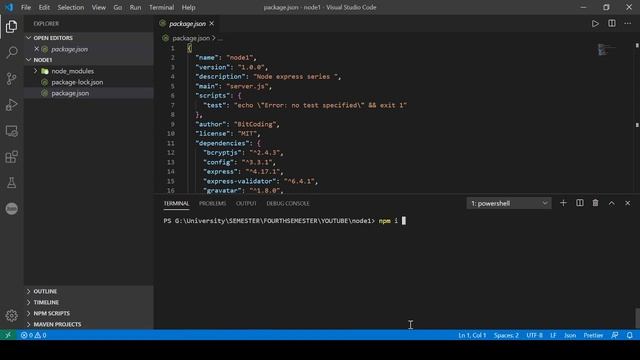
Task: Maximize the terminal panel with up chevron
Action: coord(611,203)
